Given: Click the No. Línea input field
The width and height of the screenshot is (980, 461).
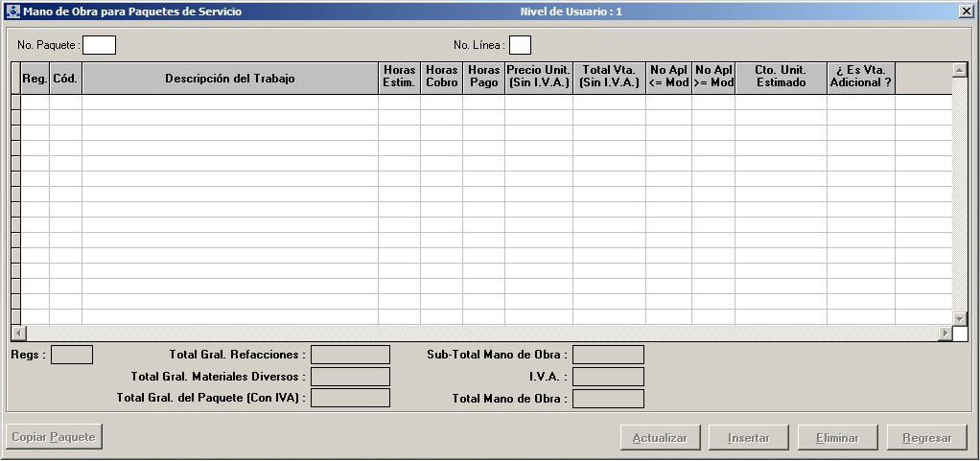Looking at the screenshot, I should point(520,45).
